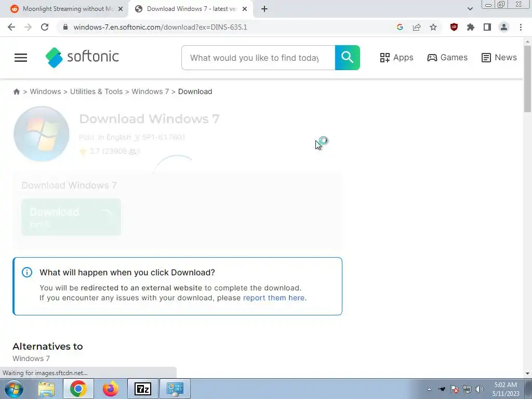Click the network tray icon
532x399 pixels.
point(467,389)
